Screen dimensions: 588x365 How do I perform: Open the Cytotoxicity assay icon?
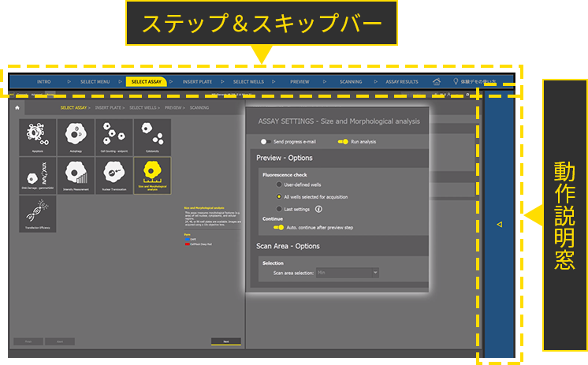(x=152, y=137)
